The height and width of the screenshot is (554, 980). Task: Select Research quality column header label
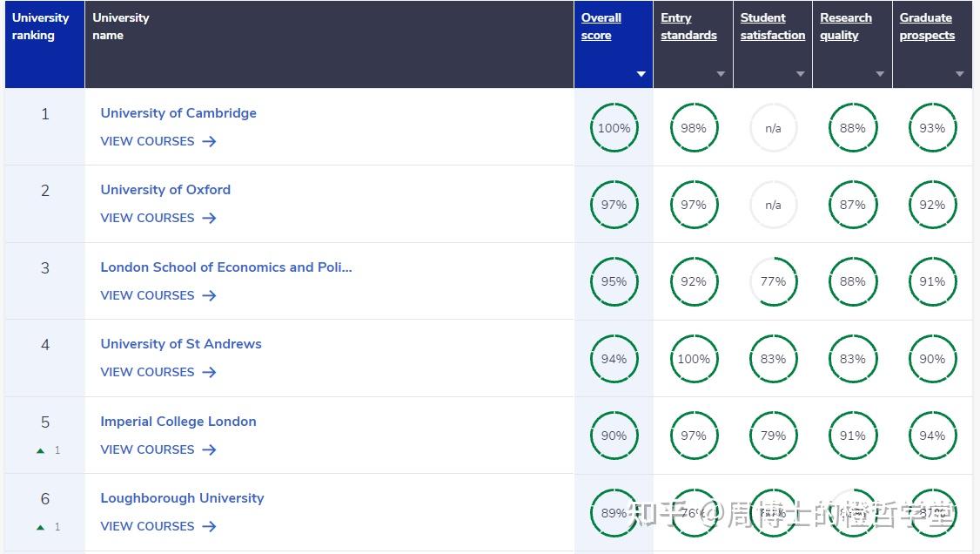click(x=845, y=26)
